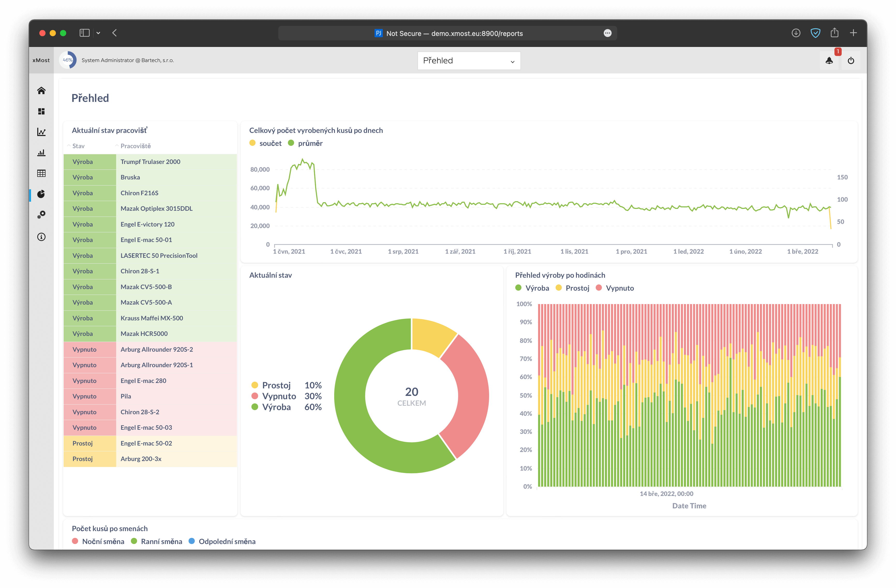
Task: Open the settings gears sidebar icon
Action: pyautogui.click(x=41, y=215)
